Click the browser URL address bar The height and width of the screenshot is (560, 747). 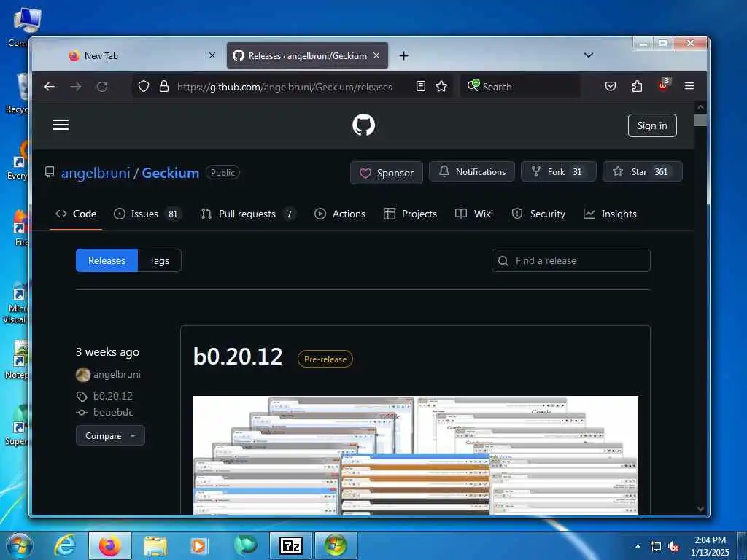pos(285,87)
